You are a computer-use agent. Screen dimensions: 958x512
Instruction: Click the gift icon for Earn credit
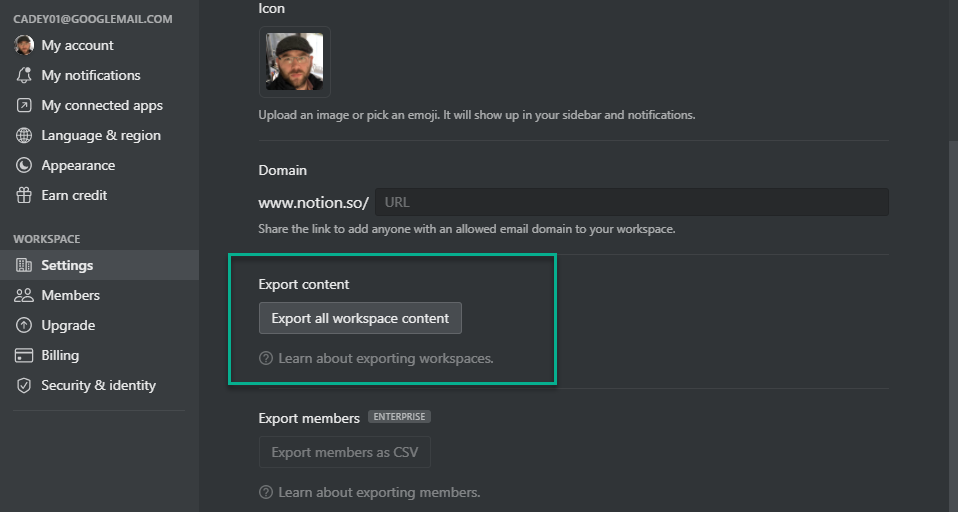point(24,195)
